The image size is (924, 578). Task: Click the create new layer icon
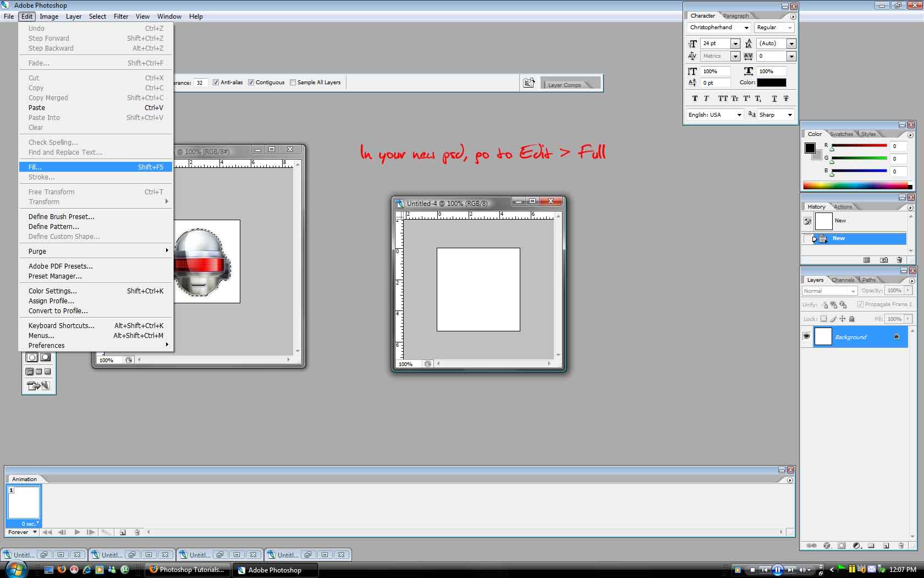pos(886,546)
